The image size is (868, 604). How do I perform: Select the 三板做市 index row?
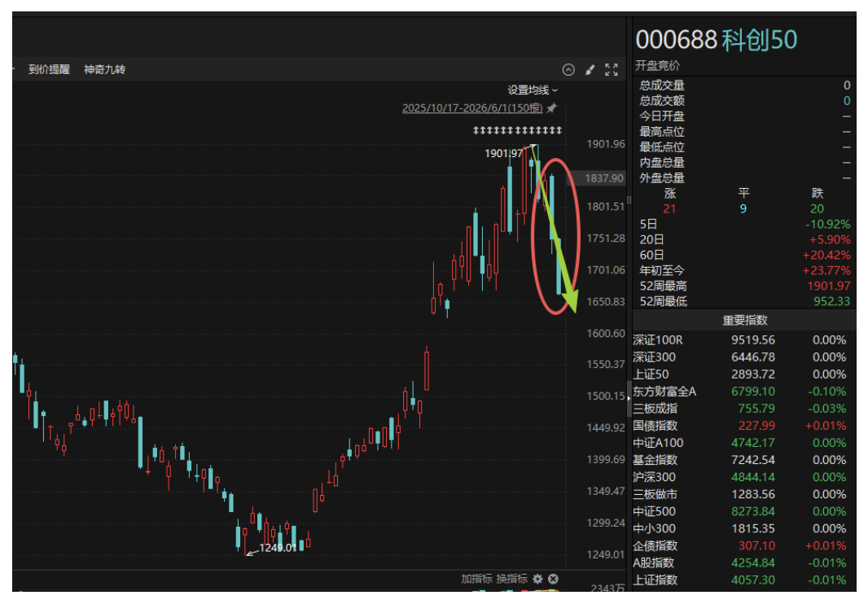tap(744, 494)
